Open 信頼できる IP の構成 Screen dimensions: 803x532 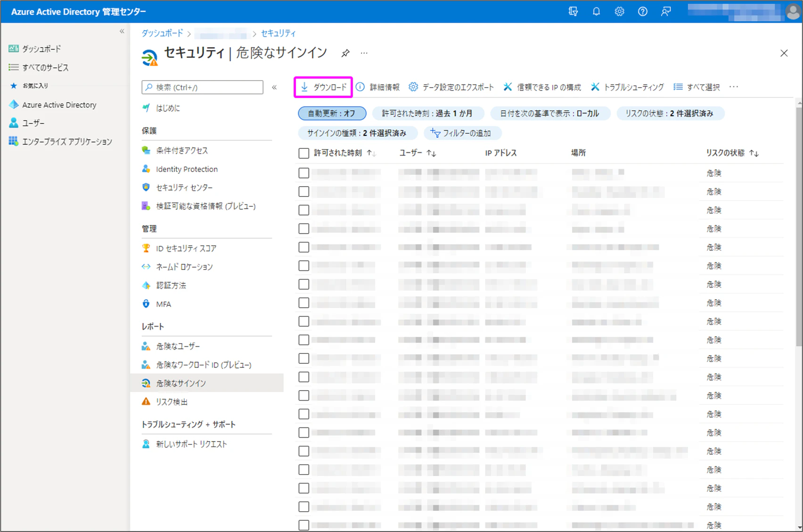[542, 87]
